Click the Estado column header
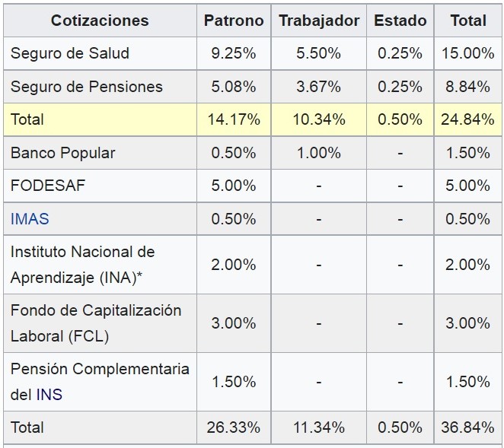 [400, 21]
